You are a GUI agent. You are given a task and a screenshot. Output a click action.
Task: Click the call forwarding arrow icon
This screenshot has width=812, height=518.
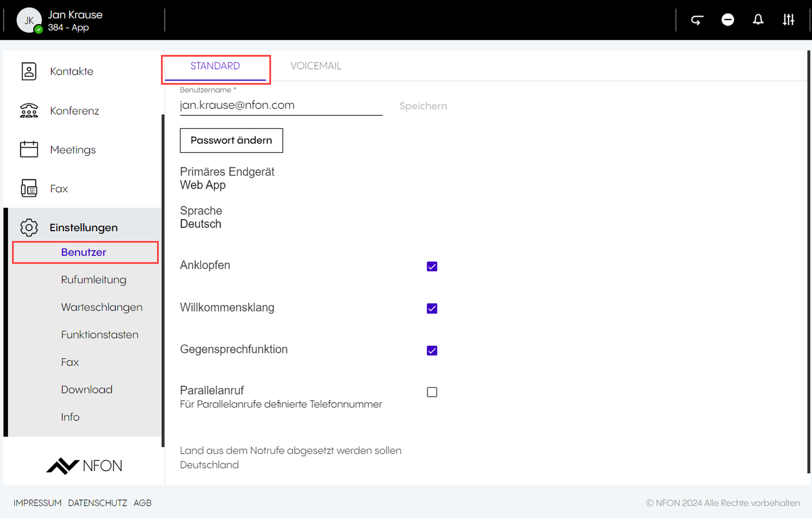pos(697,20)
